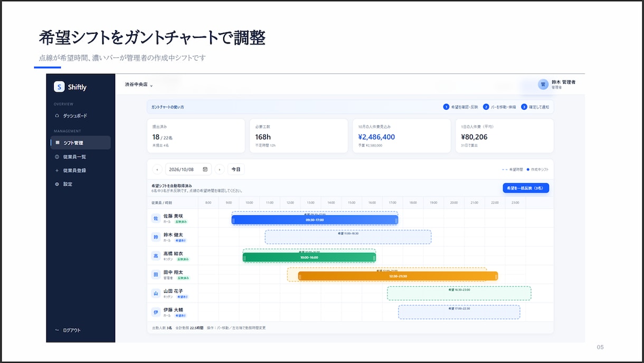Viewport: 644px width, 363px height.
Task: Click 希望を一括反映（3名） button
Action: [x=526, y=188]
